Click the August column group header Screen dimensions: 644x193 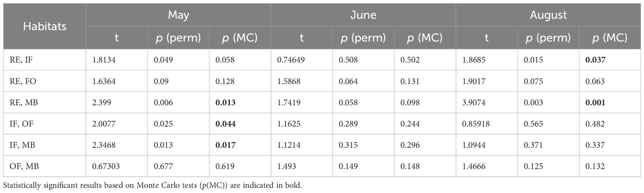point(548,15)
